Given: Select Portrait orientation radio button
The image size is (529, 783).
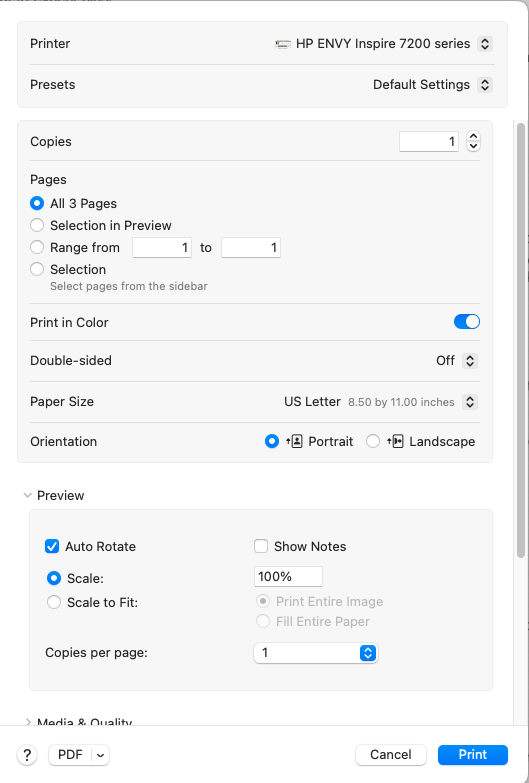Looking at the screenshot, I should (x=272, y=441).
